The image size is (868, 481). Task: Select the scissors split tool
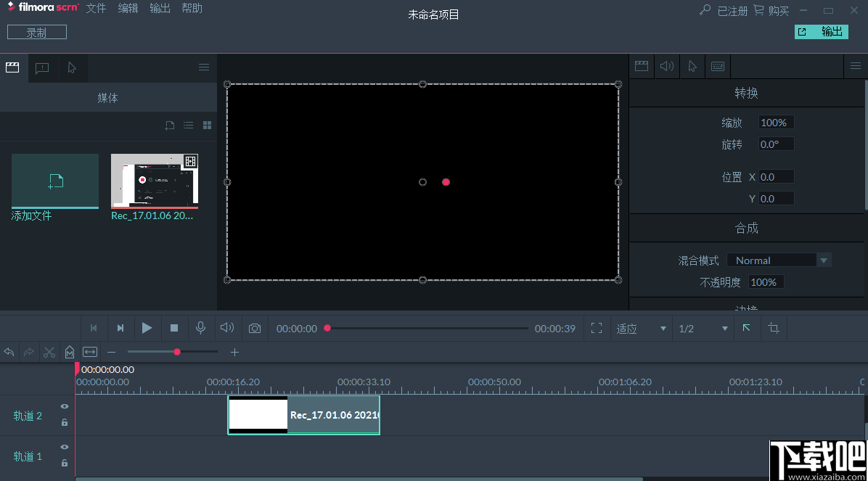[x=49, y=352]
